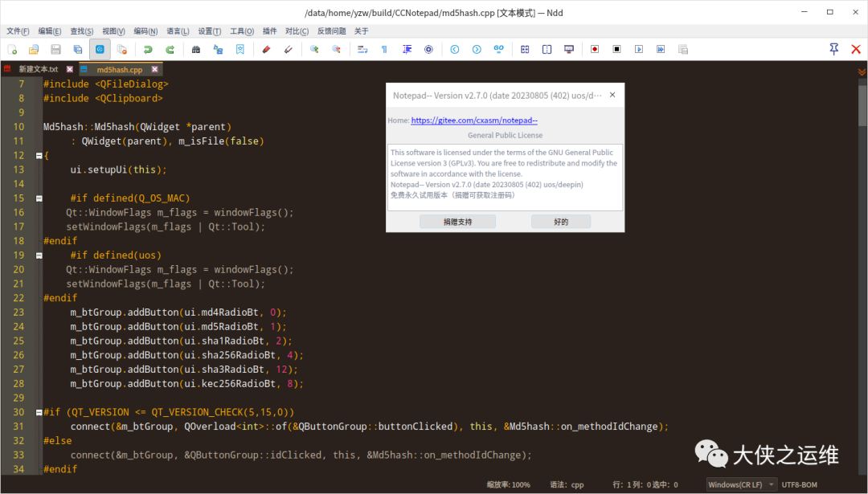
Task: Open the gitee.com/cxasm/notepad-- link
Action: (x=474, y=120)
